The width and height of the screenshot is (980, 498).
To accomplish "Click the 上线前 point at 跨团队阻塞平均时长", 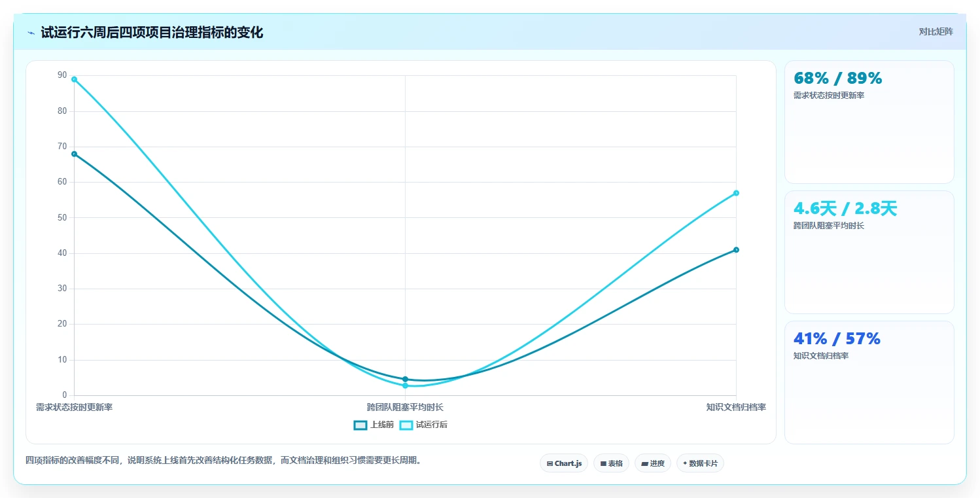I will (405, 379).
